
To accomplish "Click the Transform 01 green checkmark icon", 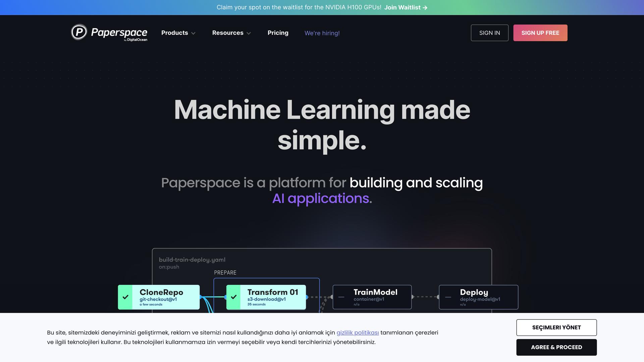I will pyautogui.click(x=234, y=297).
